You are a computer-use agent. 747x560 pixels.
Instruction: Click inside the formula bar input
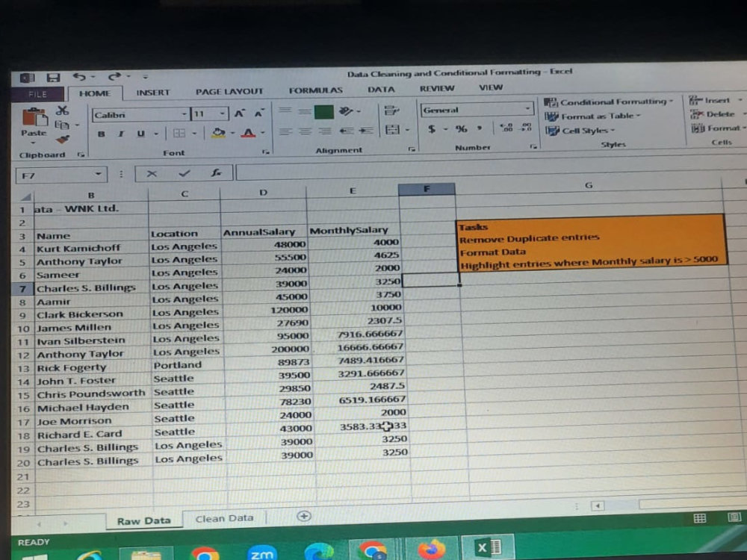(x=491, y=170)
